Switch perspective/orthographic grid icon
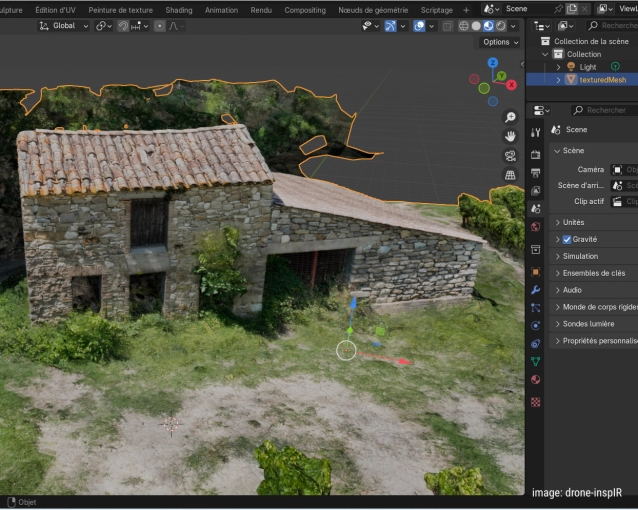 pos(510,174)
